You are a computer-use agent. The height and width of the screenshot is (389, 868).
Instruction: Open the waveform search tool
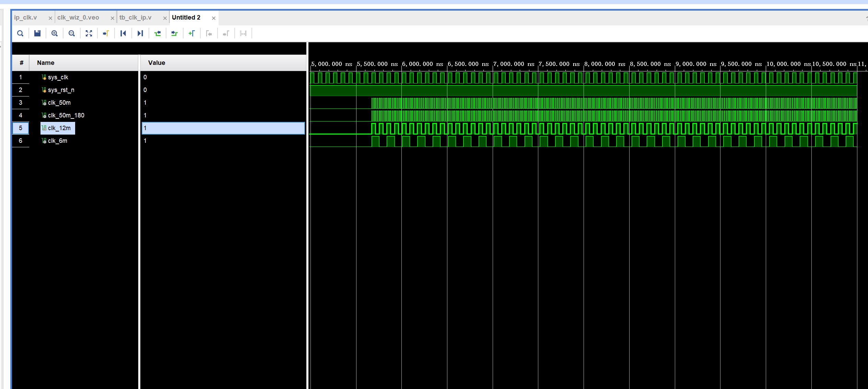(x=20, y=33)
